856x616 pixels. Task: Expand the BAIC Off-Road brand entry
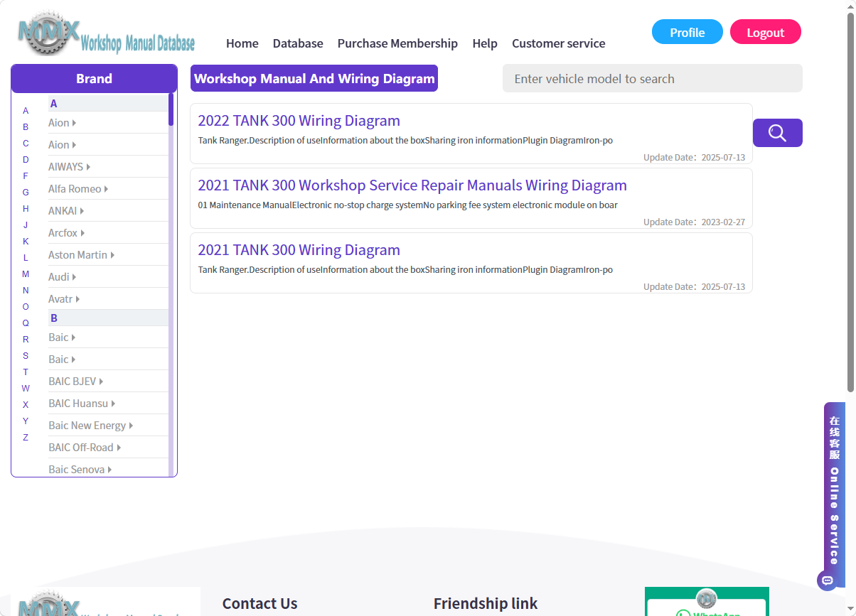(x=85, y=448)
